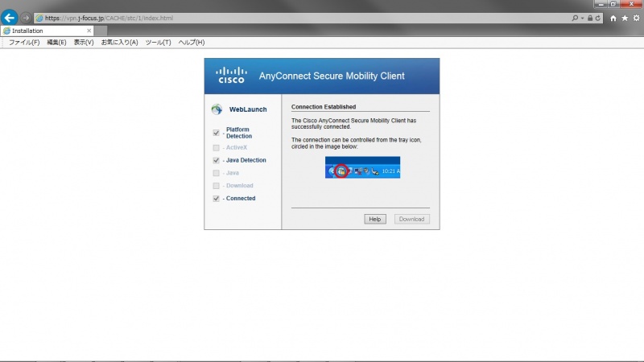Image resolution: width=644 pixels, height=362 pixels.
Task: Toggle the ActiveX checkbox
Action: [x=216, y=147]
